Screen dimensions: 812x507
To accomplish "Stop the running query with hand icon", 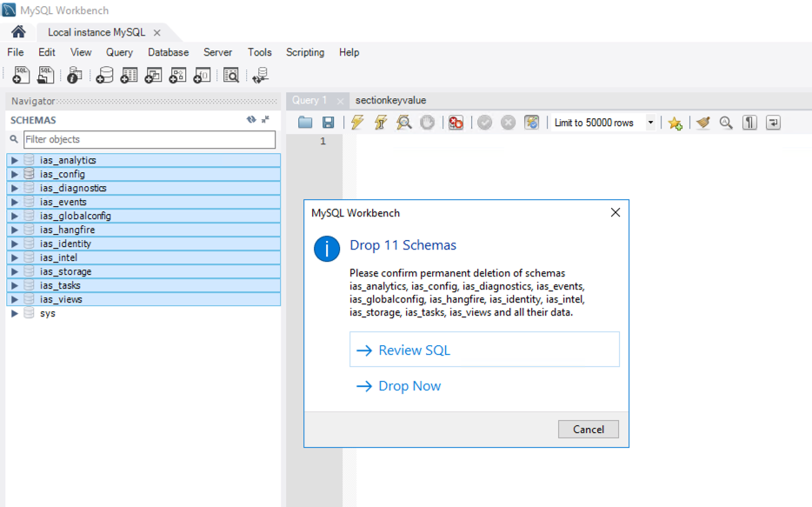I will coord(426,122).
